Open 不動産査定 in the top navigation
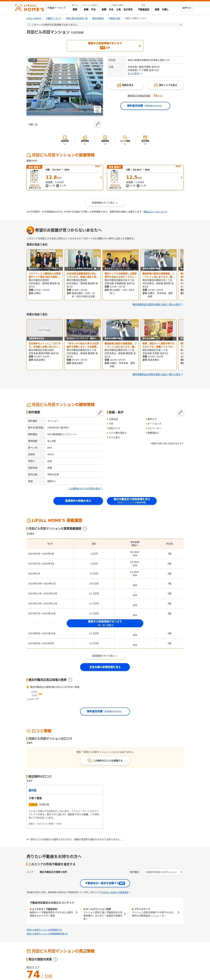Image resolution: width=210 pixels, height=980 pixels. tap(144, 9)
